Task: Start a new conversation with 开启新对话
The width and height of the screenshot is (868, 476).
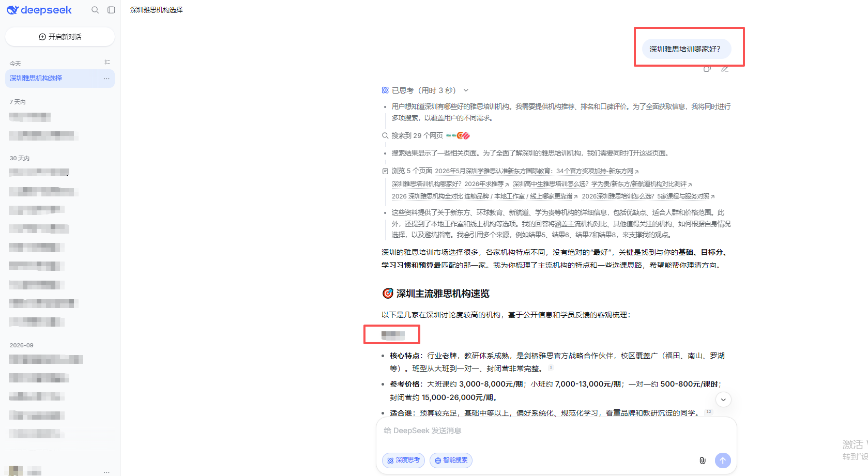Action: point(60,37)
